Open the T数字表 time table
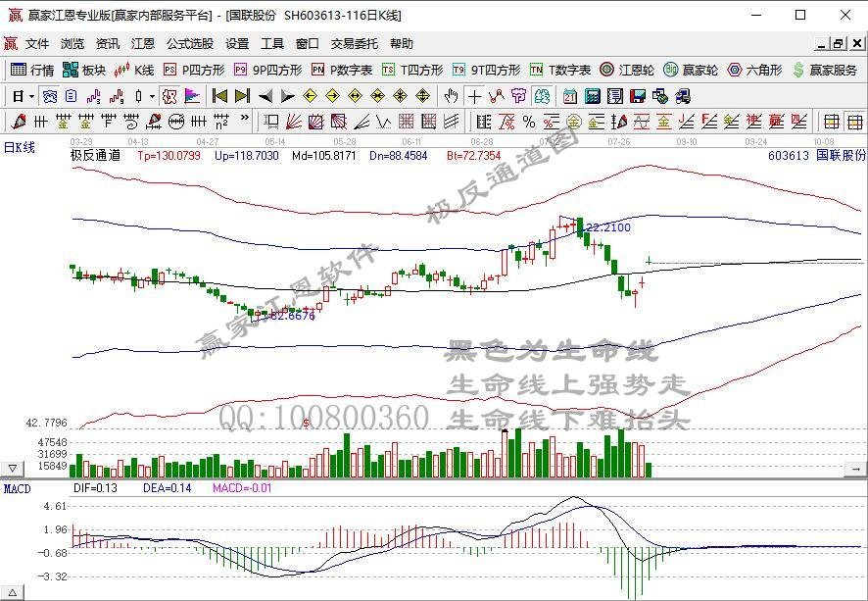Screen dimensions: 868x601 click(560, 70)
